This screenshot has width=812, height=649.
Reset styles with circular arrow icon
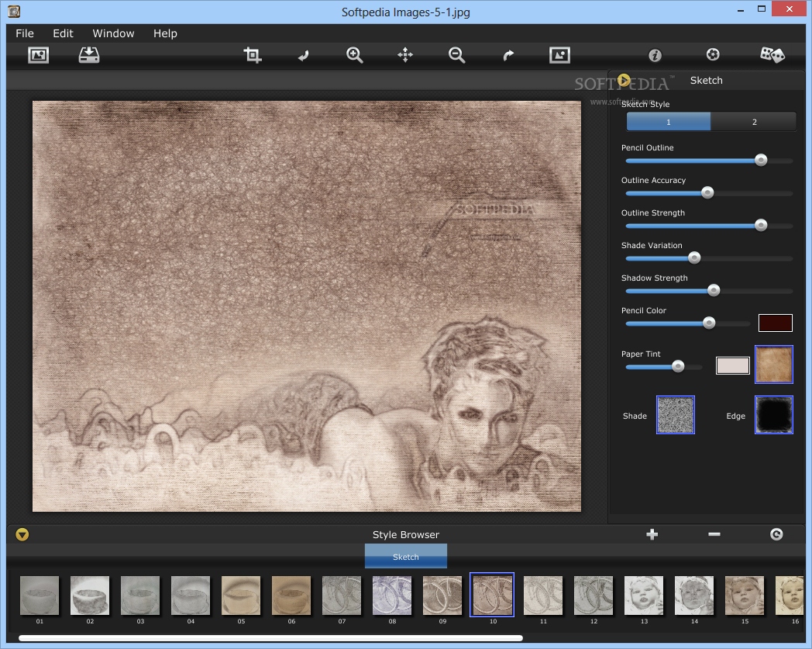(x=776, y=534)
